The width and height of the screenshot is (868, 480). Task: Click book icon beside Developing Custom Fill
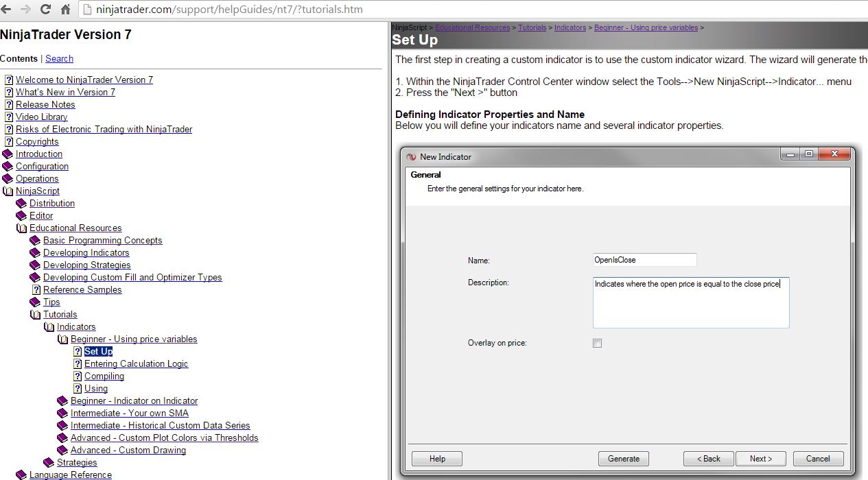(35, 277)
